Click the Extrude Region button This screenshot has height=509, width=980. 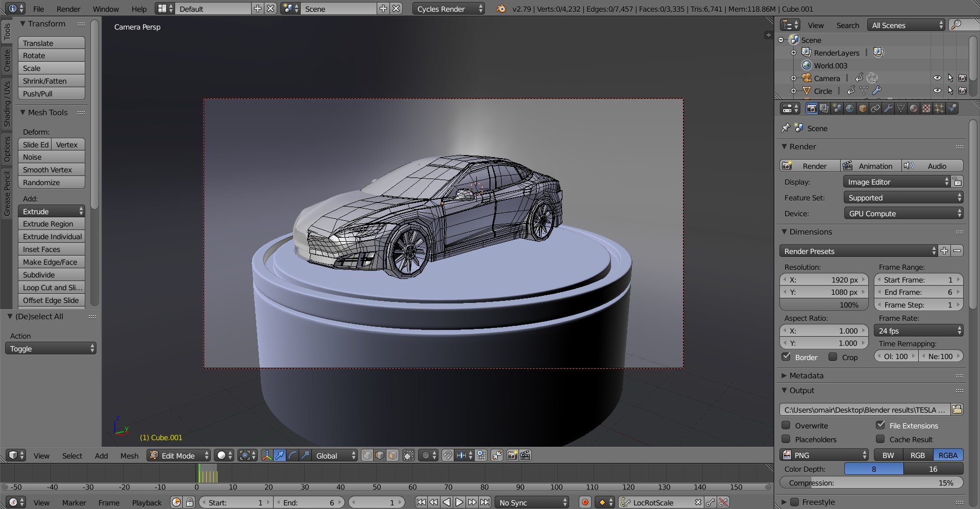[x=51, y=224]
